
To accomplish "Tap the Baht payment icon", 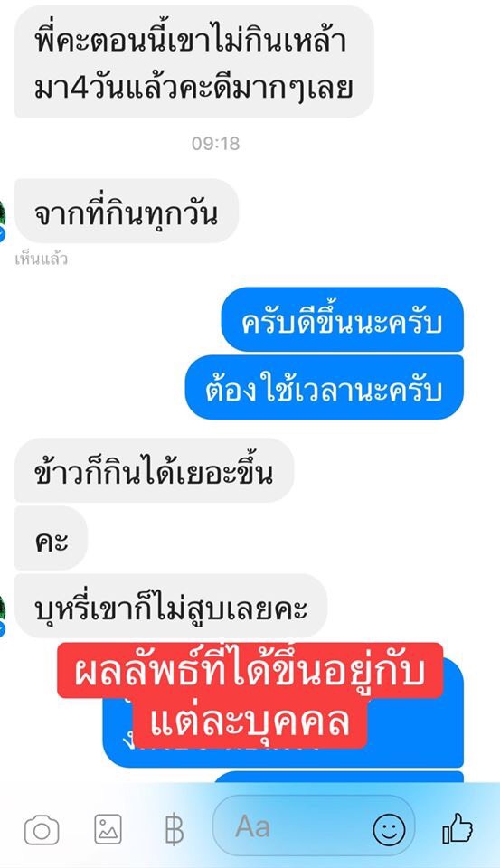I will (174, 830).
